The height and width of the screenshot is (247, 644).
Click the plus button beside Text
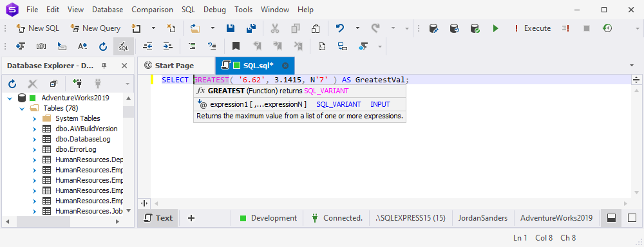(x=191, y=218)
